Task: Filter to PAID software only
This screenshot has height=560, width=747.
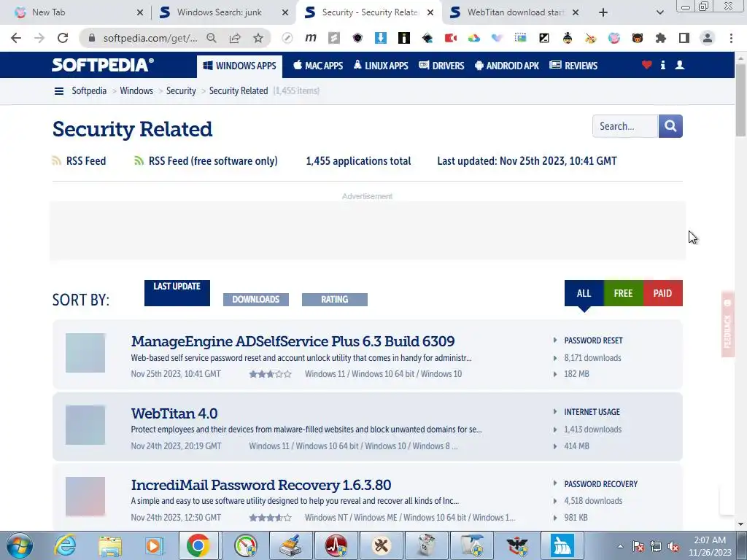Action: pyautogui.click(x=662, y=293)
